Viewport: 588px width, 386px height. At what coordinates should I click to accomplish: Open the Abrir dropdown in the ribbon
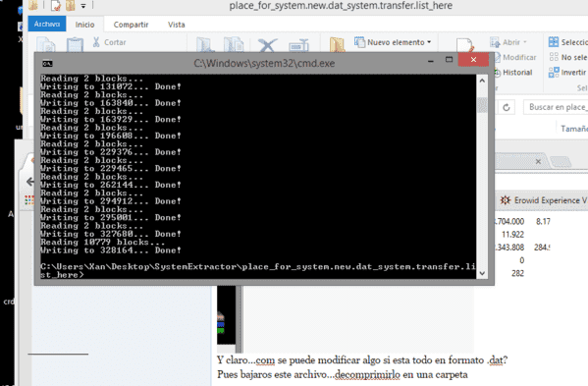click(x=508, y=42)
